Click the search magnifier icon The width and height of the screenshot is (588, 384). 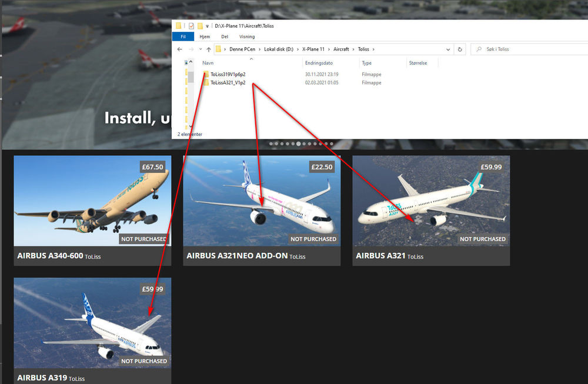[478, 49]
